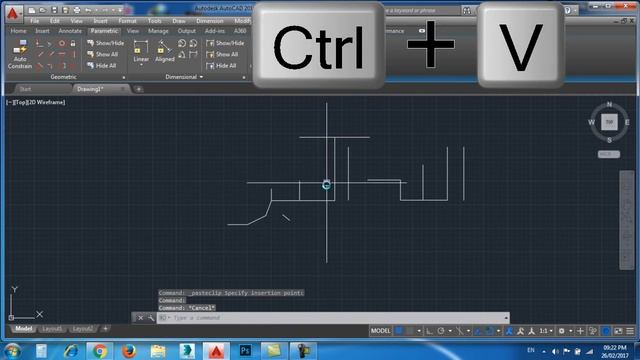This screenshot has width=640, height=360.
Task: Click the binoculars search icon in title bar
Action: click(467, 11)
